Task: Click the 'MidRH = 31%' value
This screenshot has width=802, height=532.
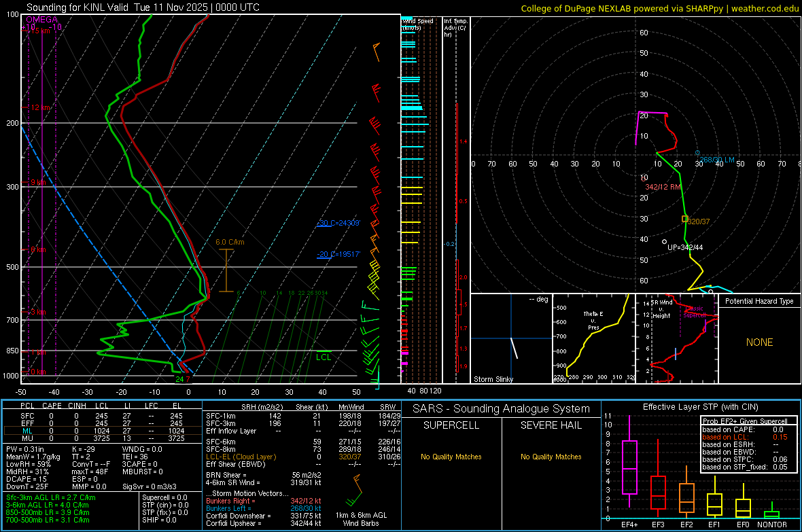Action: pyautogui.click(x=28, y=472)
